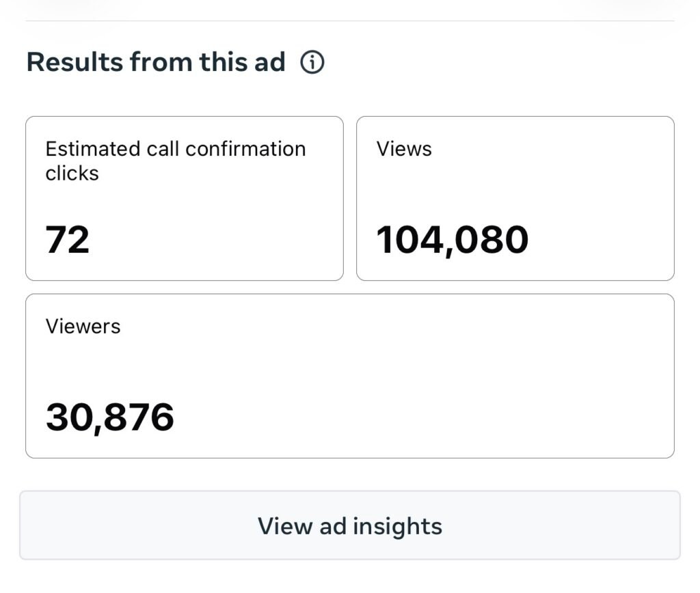Viewport: 700px width, 593px height.
Task: Click the info icon beside Results heading
Action: tap(312, 63)
